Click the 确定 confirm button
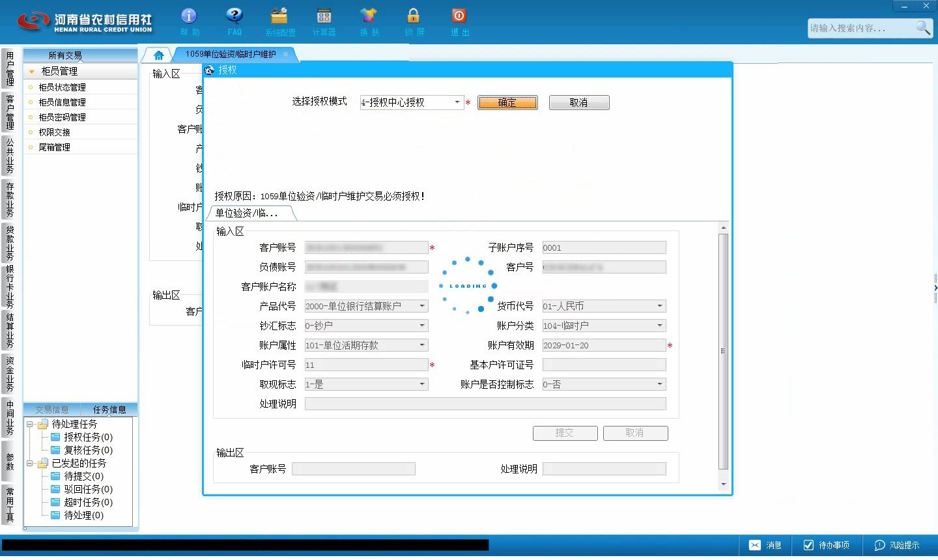The image size is (938, 560). point(507,102)
